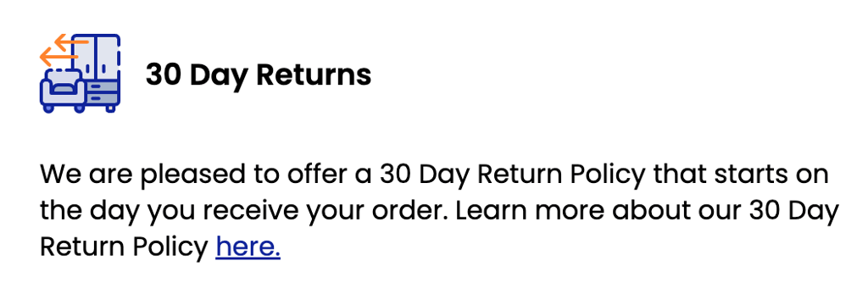Click the orange return arrows on the icon
The height and width of the screenshot is (305, 868).
click(x=64, y=48)
